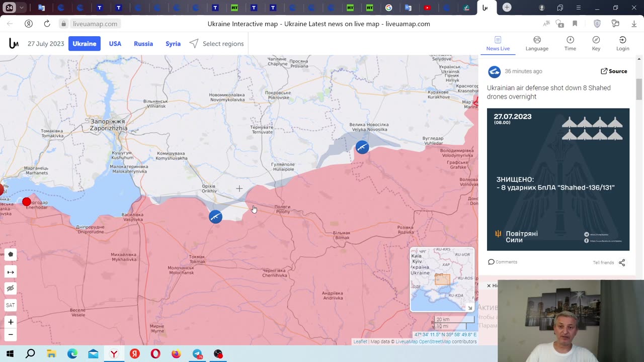644x362 pixels.
Task: Open Windows search from the taskbar
Action: (30, 354)
